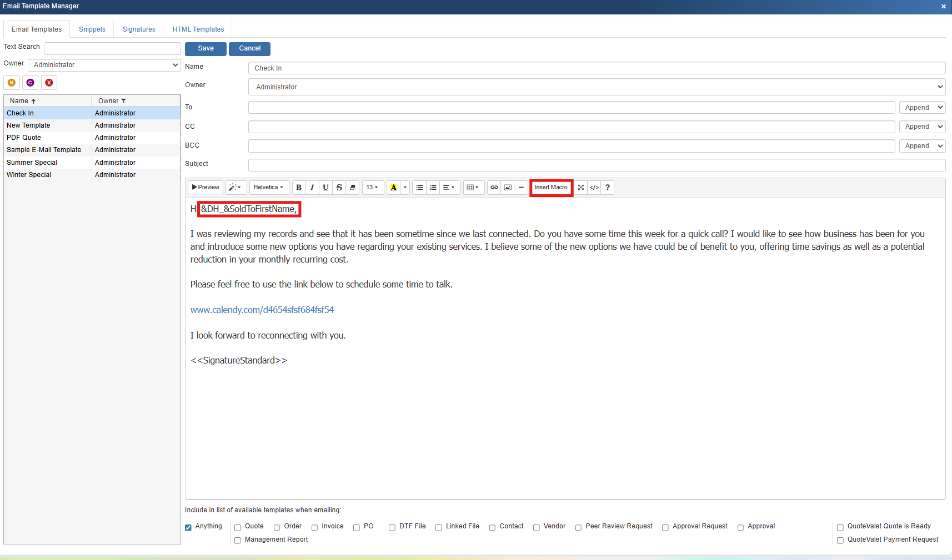Click the red X delete template icon
This screenshot has width=952, height=560.
[x=49, y=83]
